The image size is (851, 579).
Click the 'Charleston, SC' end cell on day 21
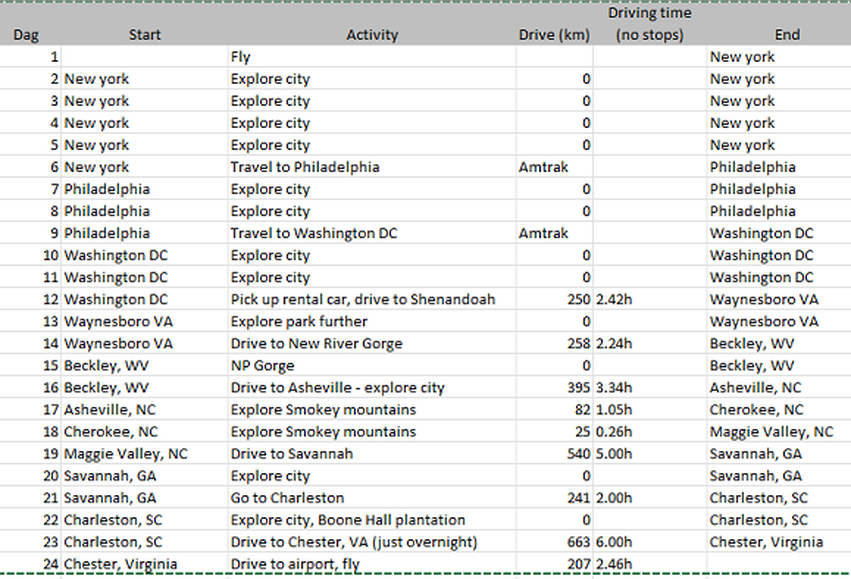[x=779, y=498]
